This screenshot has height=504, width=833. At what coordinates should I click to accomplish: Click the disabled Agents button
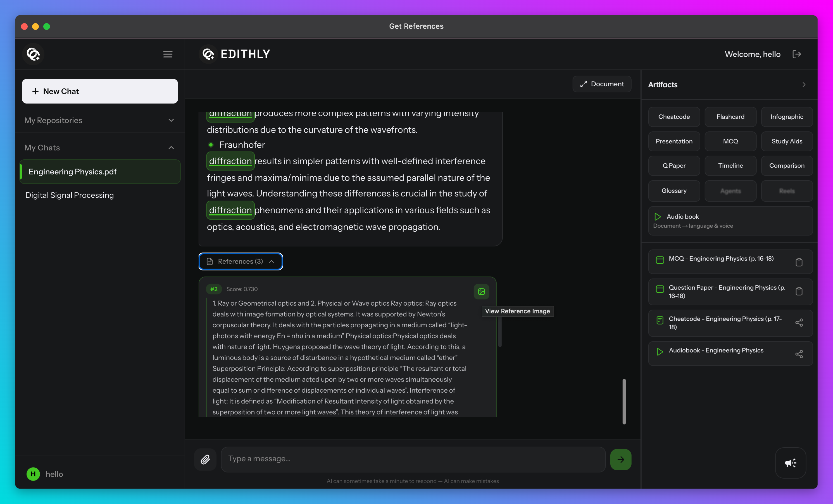pos(730,191)
